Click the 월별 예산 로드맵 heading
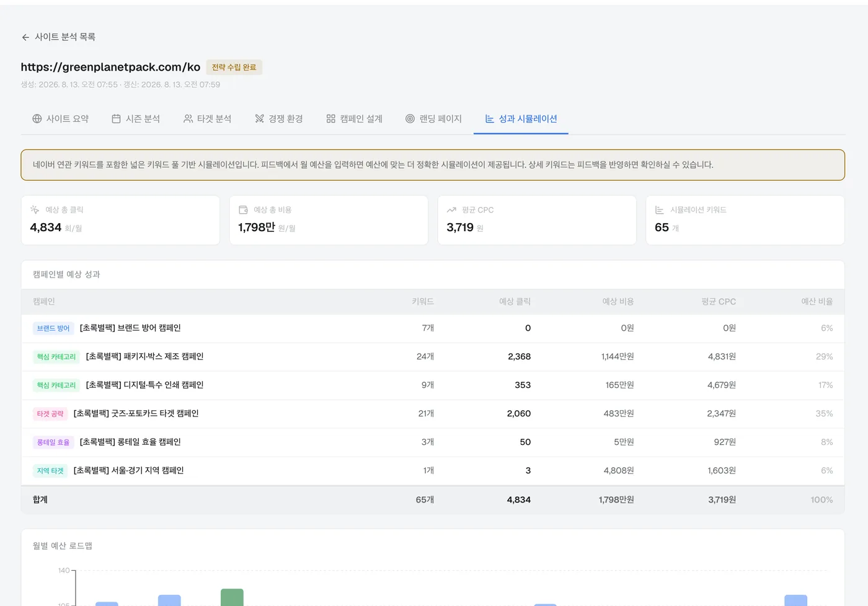Image resolution: width=868 pixels, height=606 pixels. tap(63, 546)
